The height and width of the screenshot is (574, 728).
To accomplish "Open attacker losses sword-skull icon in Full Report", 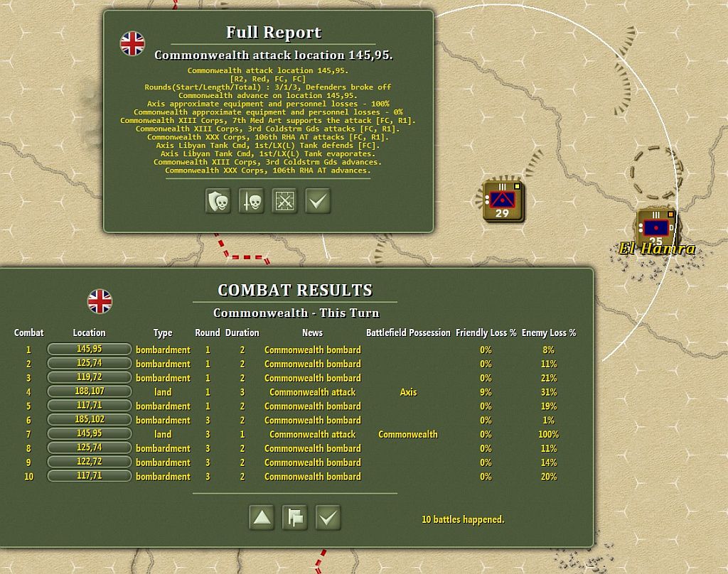I will tap(251, 201).
